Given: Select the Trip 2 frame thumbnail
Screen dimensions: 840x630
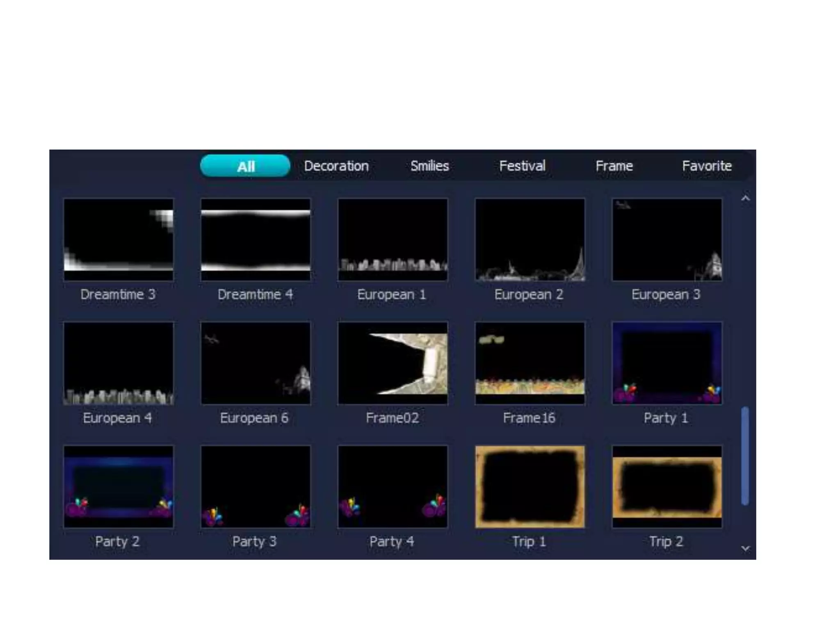Looking at the screenshot, I should click(667, 486).
